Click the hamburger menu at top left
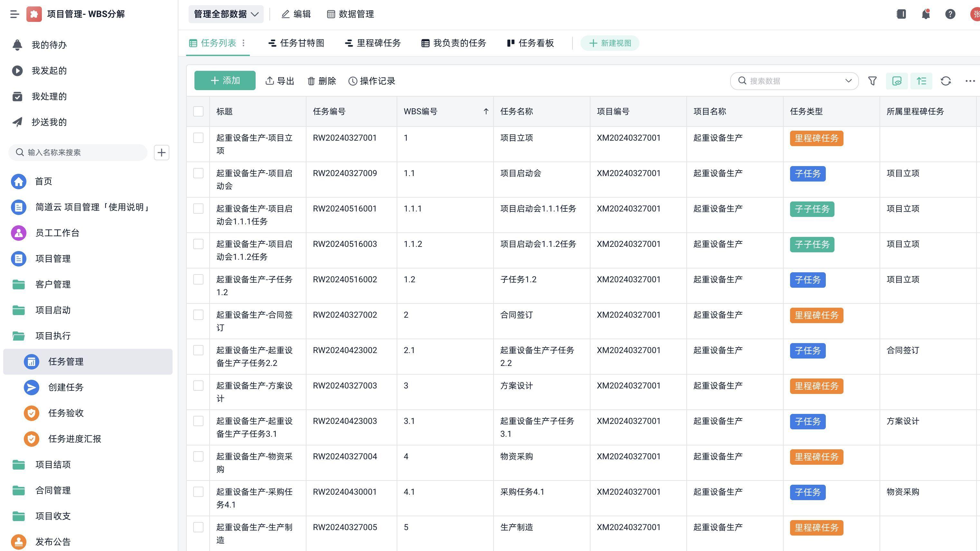The image size is (980, 551). pos(15,14)
